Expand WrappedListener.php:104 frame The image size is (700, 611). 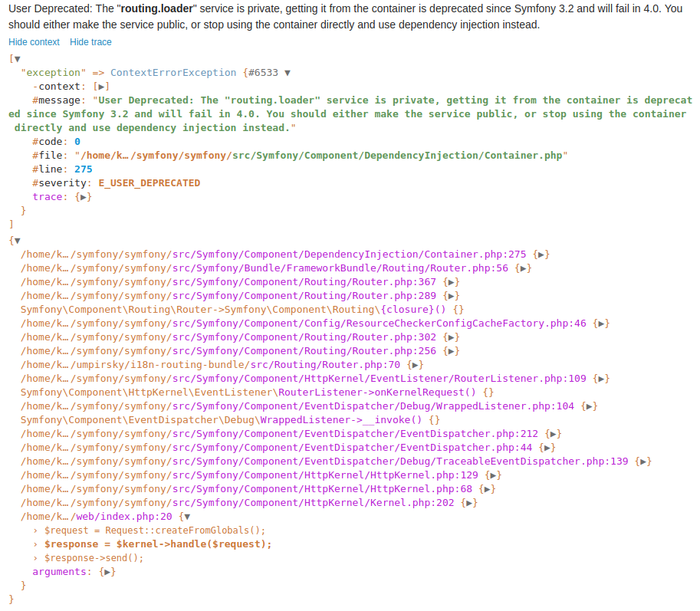pos(590,406)
